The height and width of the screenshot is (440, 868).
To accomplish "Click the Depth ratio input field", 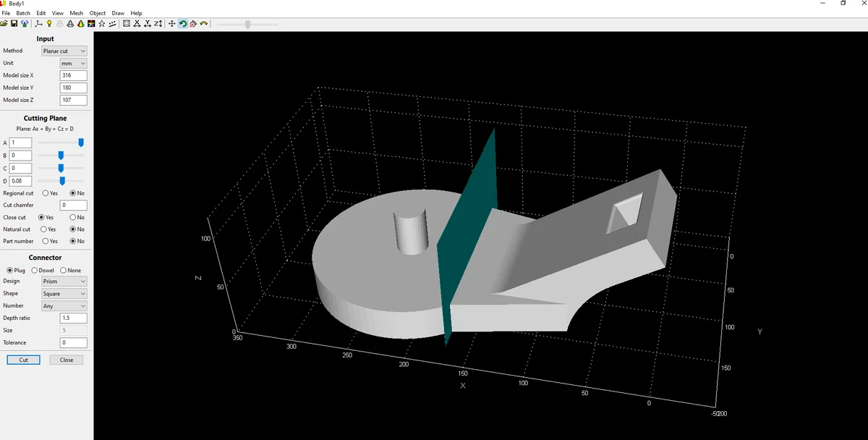I will point(74,318).
